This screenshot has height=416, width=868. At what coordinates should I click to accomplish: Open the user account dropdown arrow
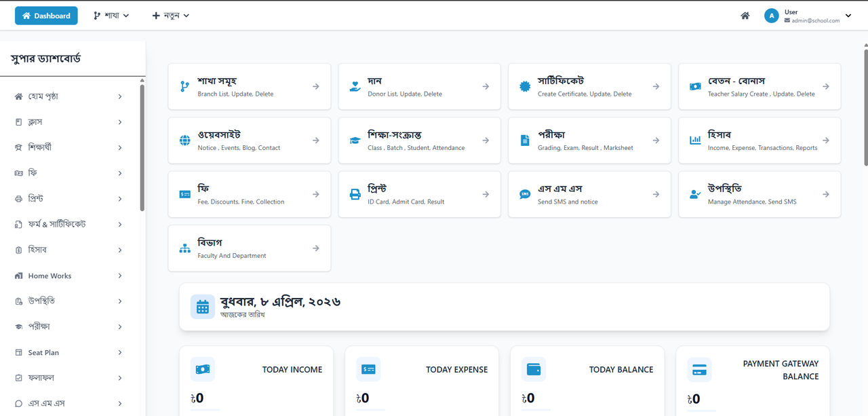point(848,16)
